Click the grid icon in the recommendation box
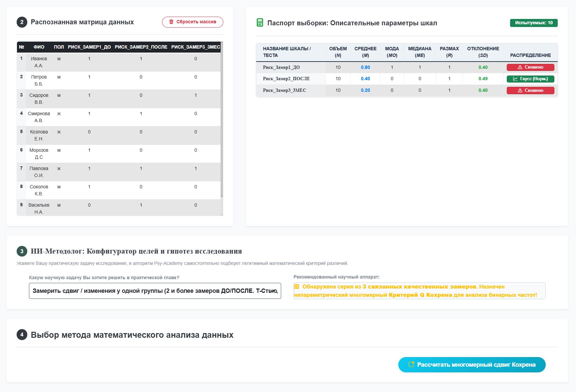Screen dimensions: 576x392 click(x=297, y=287)
